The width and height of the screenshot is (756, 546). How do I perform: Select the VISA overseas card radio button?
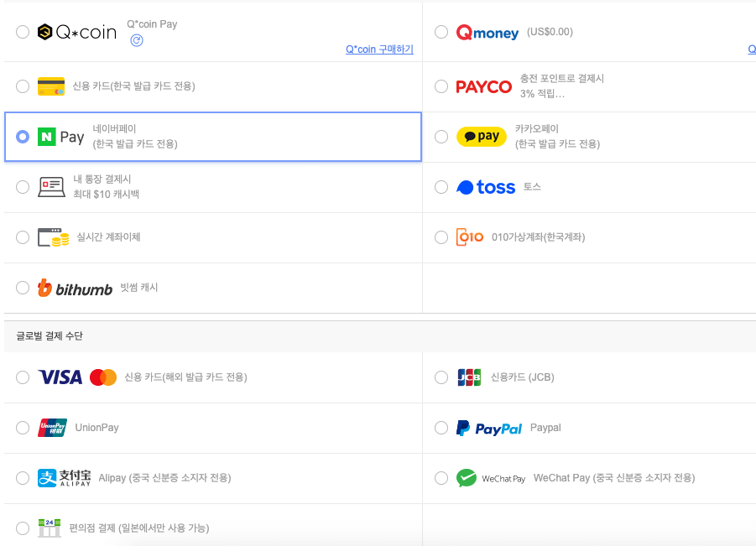(x=23, y=377)
